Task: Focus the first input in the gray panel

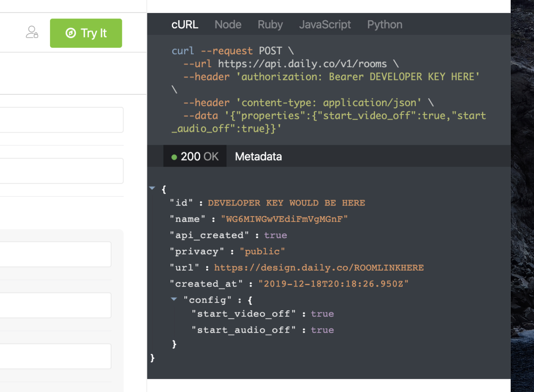Action: pos(56,254)
